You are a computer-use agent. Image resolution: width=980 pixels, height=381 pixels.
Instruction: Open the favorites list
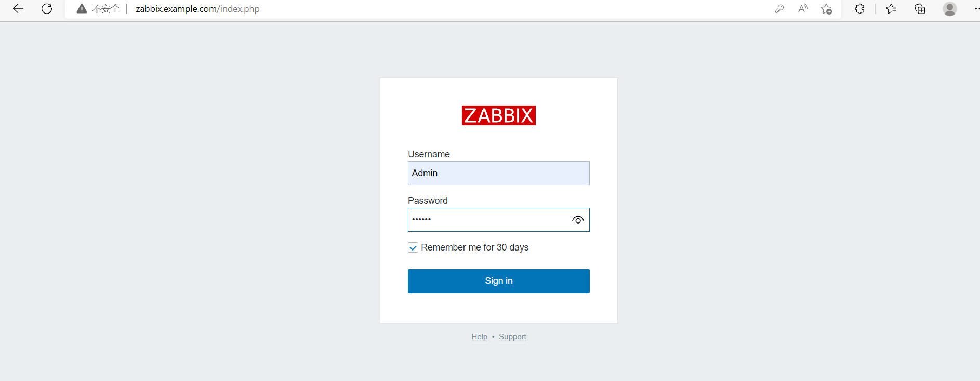point(891,9)
